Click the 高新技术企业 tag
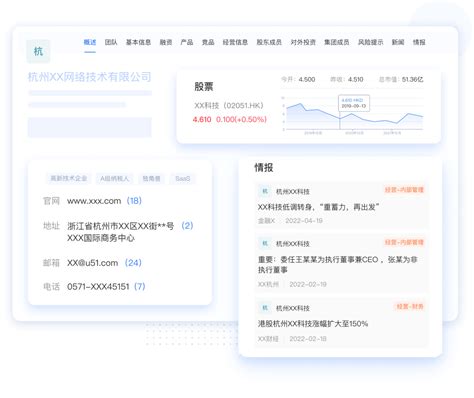Screen dimensions: 474x398 coord(69,179)
